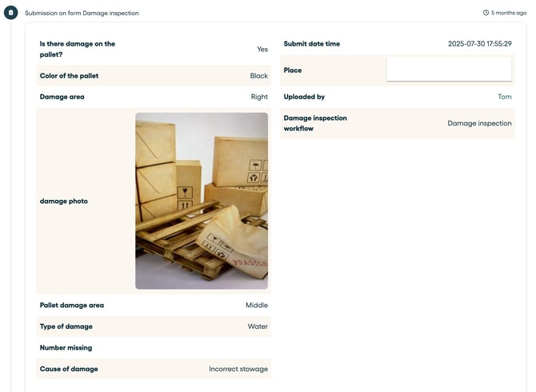536x392 pixels.
Task: Open the damage photo thumbnail
Action: [x=202, y=201]
